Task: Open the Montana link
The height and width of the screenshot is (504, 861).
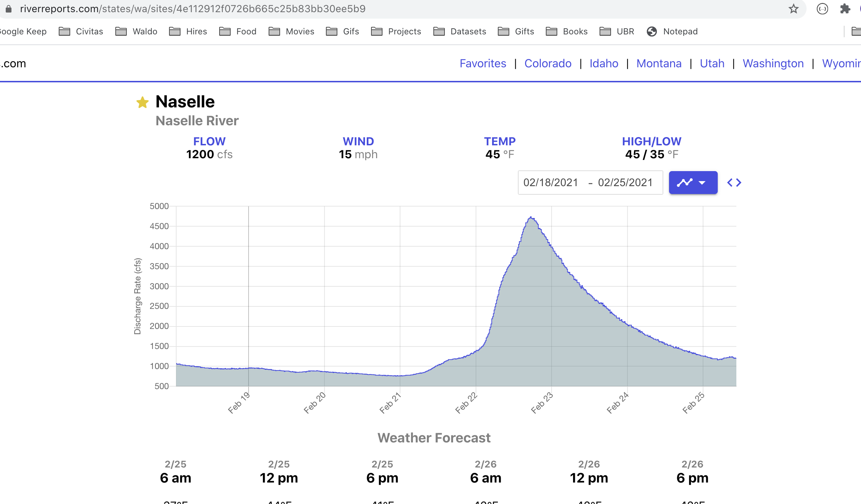Action: (659, 63)
